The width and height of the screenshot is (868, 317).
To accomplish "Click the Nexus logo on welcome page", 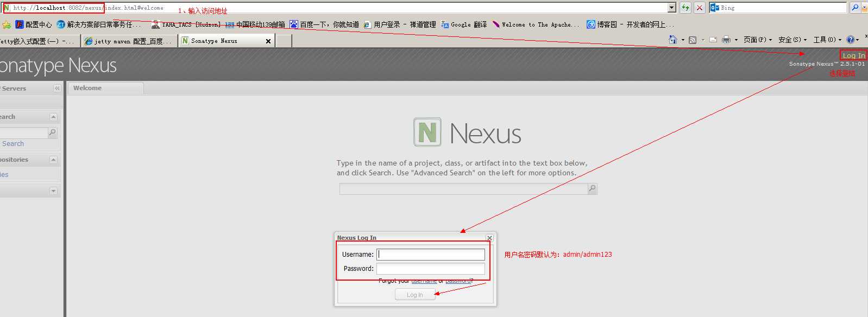I will click(x=467, y=132).
